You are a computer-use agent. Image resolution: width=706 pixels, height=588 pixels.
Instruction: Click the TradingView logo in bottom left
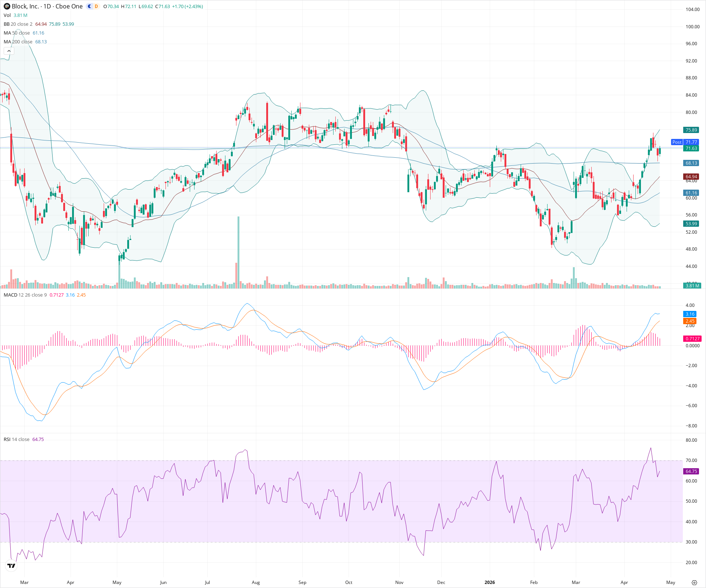11,566
